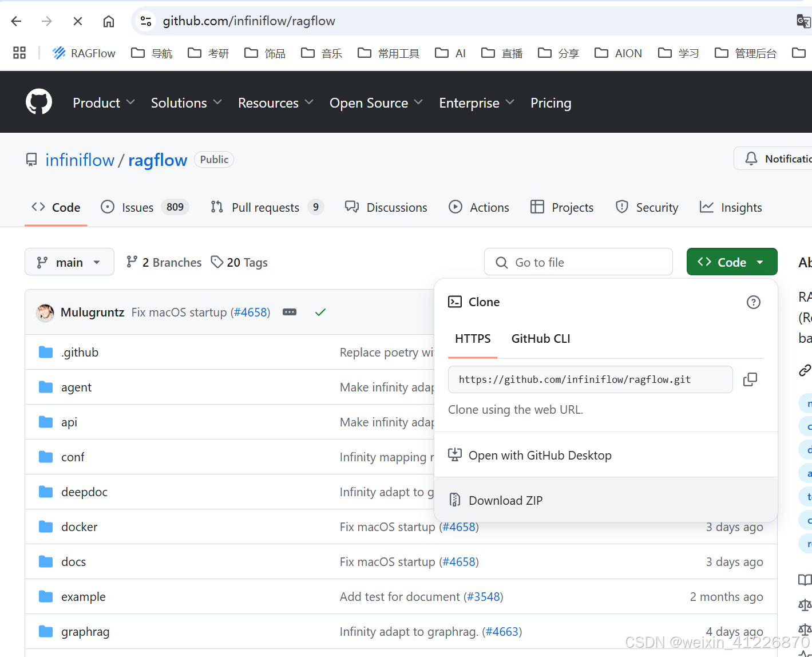Click the Mulugruntz author name
The width and height of the screenshot is (812, 657).
[93, 312]
